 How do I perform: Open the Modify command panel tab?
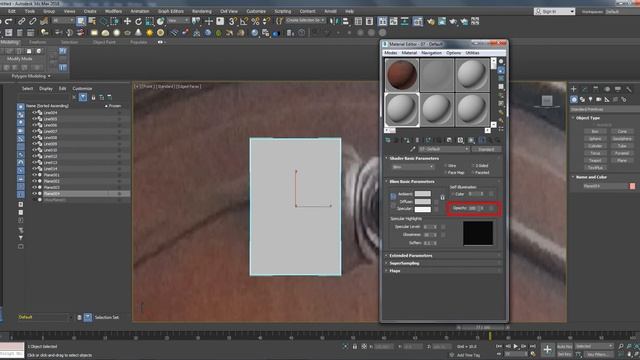click(x=584, y=89)
